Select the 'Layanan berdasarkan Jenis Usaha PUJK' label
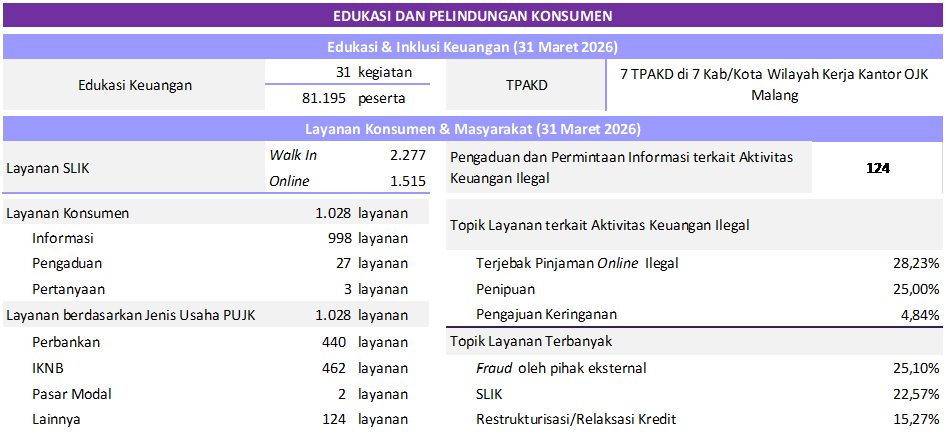Image resolution: width=946 pixels, height=435 pixels. click(x=131, y=316)
